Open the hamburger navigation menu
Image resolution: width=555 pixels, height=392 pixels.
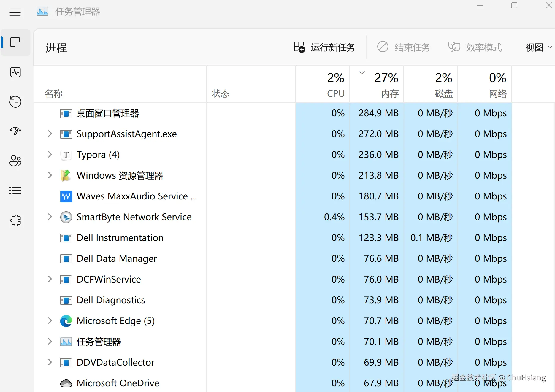pos(15,12)
